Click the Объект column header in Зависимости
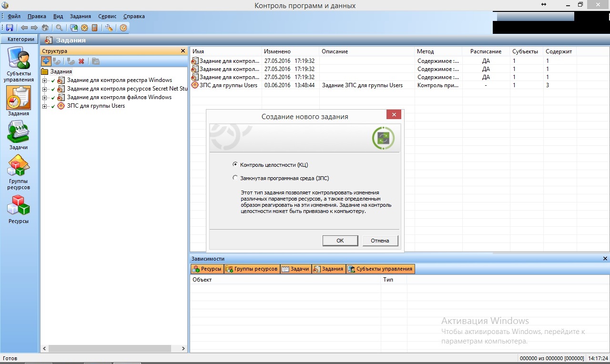 (285, 280)
